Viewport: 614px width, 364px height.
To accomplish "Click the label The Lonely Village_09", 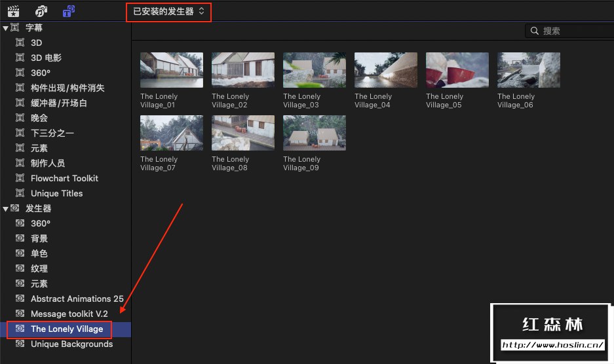I will [302, 164].
